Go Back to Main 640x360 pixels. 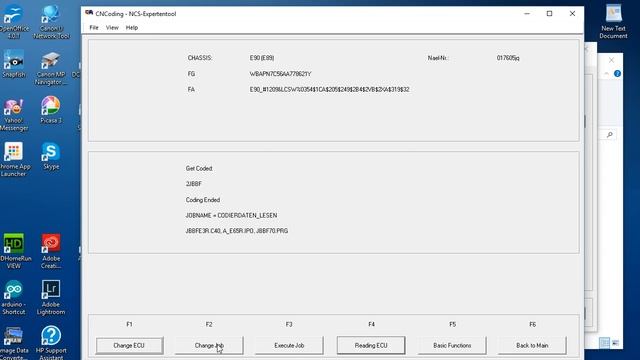click(532, 345)
